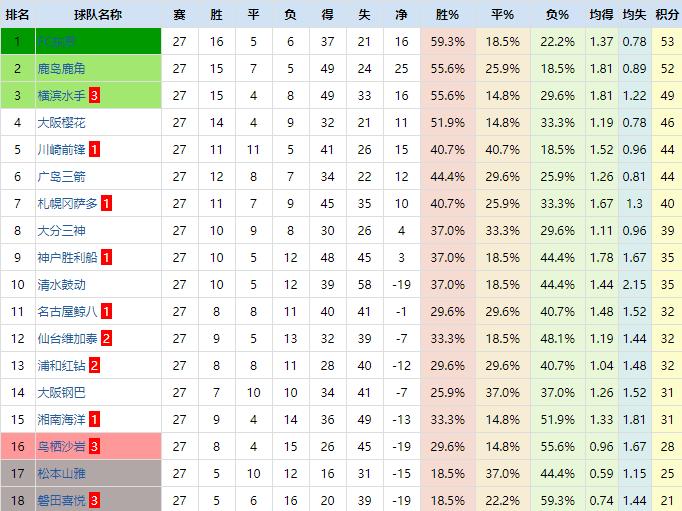Click the 均得 column header
This screenshot has height=511, width=682.
[601, 14]
